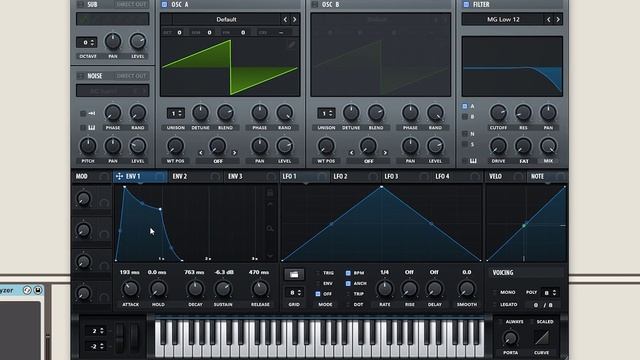The height and width of the screenshot is (360, 640).
Task: Click the filter MIX knob
Action: point(548,146)
